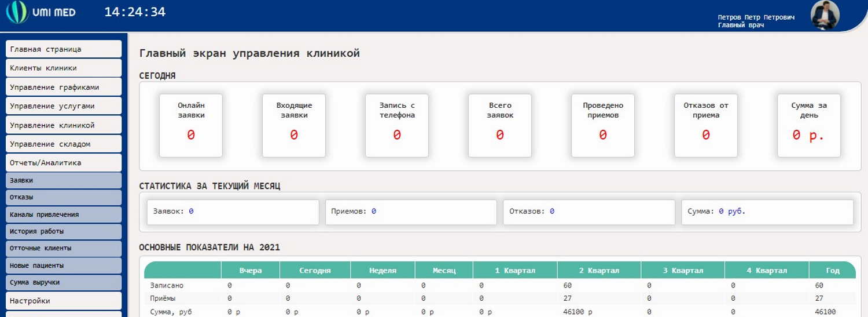Click the Отказов от приема card

click(706, 125)
